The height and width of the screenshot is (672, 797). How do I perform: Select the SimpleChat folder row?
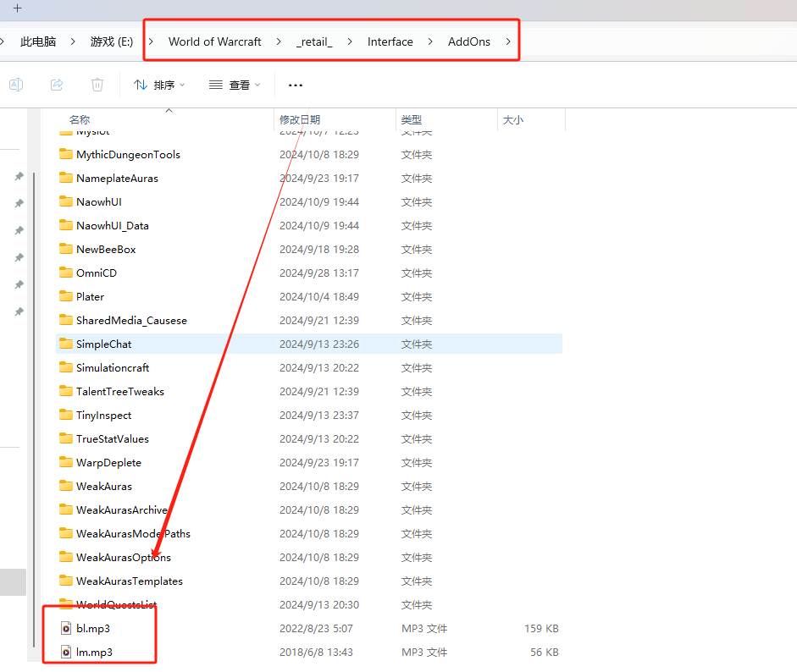point(309,344)
